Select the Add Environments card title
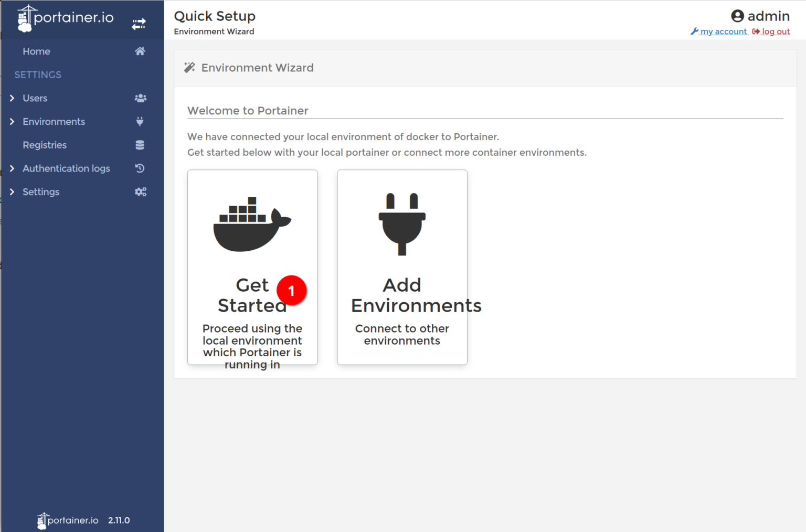The image size is (806, 532). [x=416, y=295]
